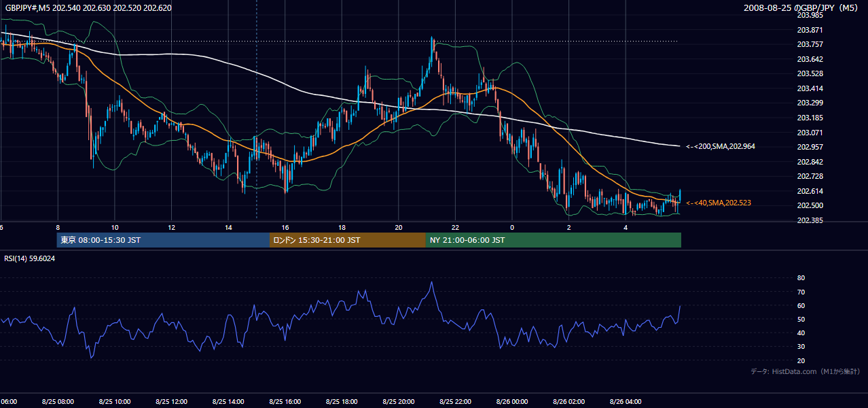868x408 pixels.
Task: Click price axis value 203.757
Action: click(x=810, y=44)
